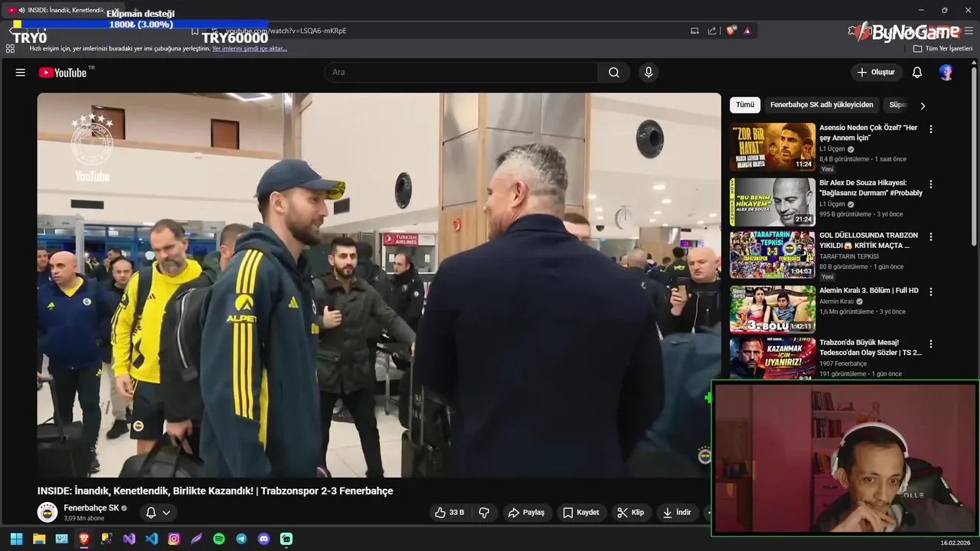The image size is (980, 551).
Task: Open Brave Shields icon in address bar
Action: [x=731, y=31]
